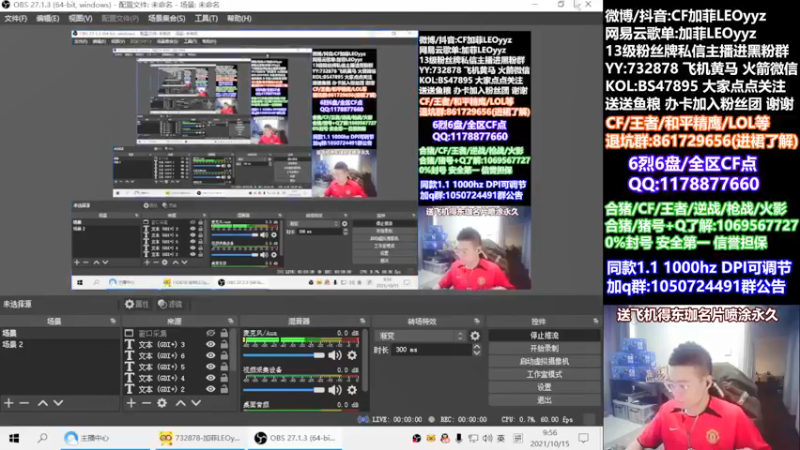Image resolution: width=800 pixels, height=450 pixels.
Task: Move the source up with the up arrow
Action: (x=181, y=403)
